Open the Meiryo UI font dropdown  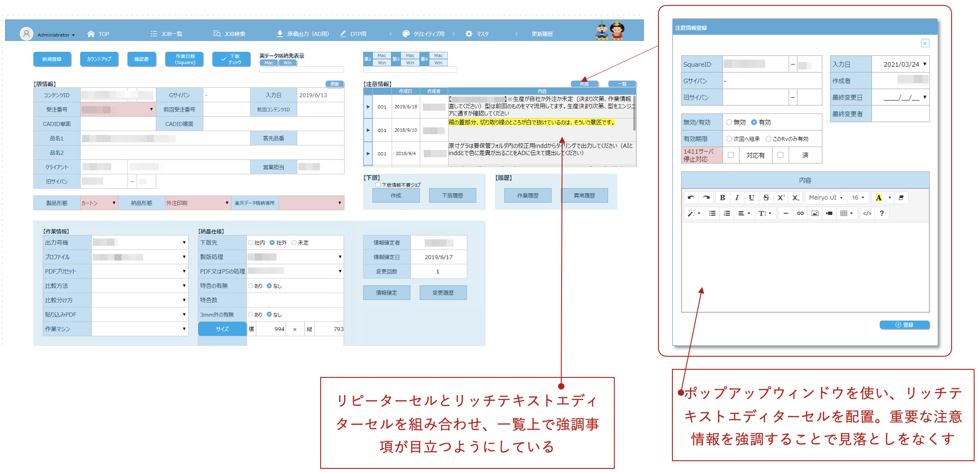(x=826, y=197)
